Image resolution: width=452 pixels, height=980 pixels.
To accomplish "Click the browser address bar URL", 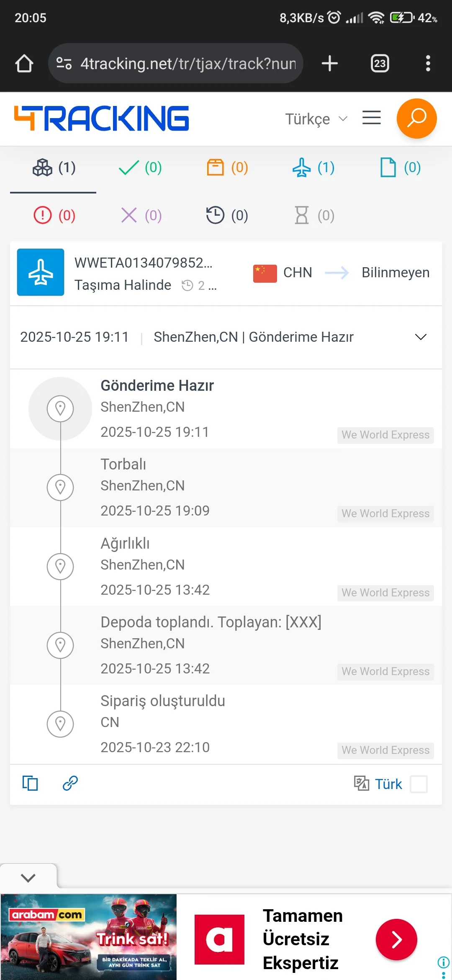I will point(188,64).
